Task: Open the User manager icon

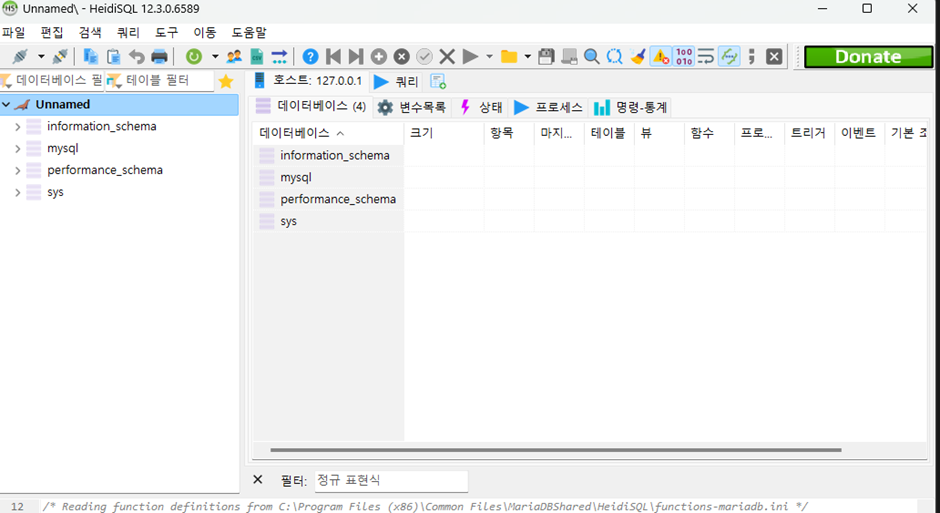Action: click(x=234, y=56)
